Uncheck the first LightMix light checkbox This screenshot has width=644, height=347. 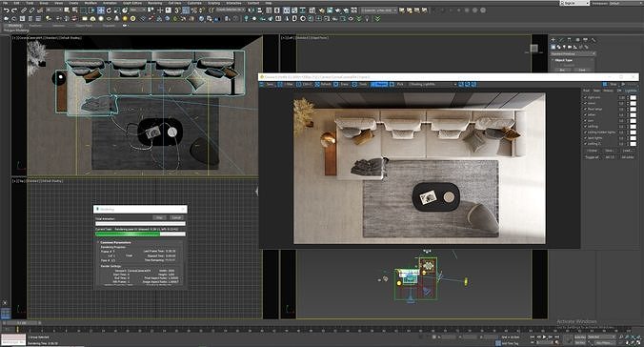click(586, 97)
